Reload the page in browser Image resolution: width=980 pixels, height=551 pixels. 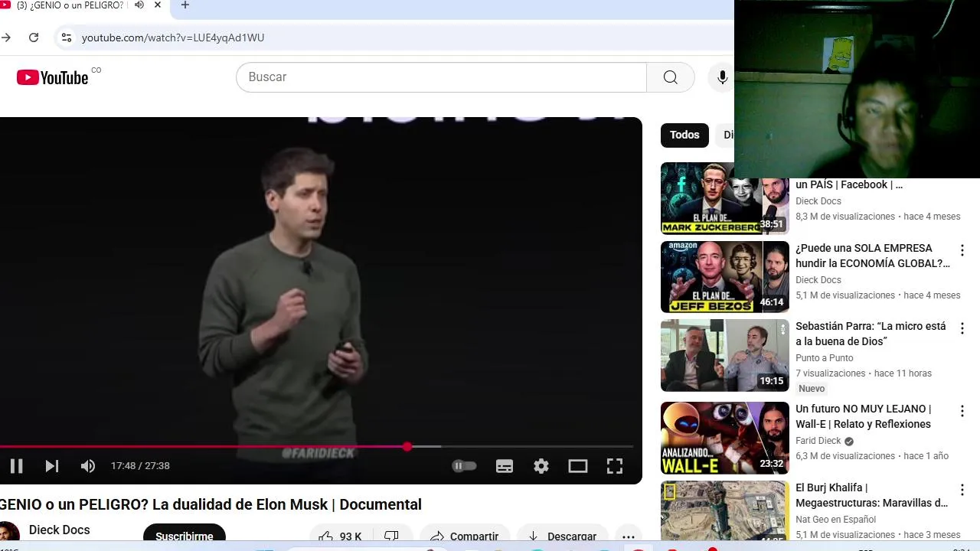click(34, 37)
